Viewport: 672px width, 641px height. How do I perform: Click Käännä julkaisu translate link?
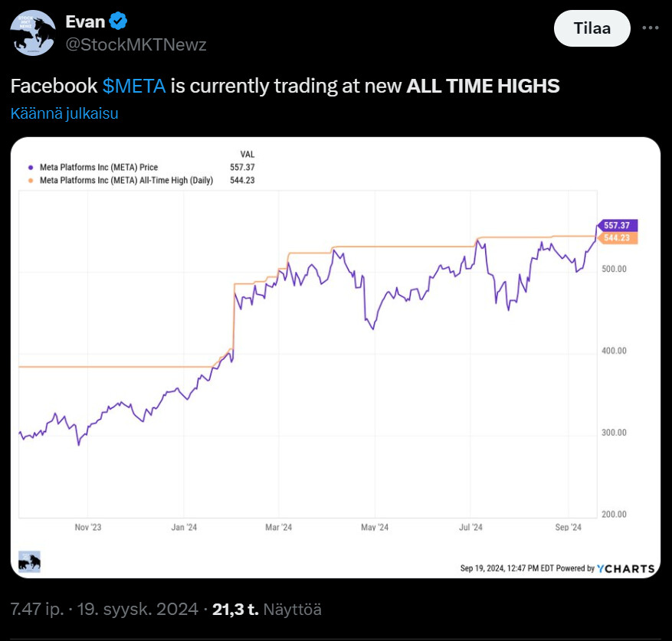pyautogui.click(x=64, y=113)
